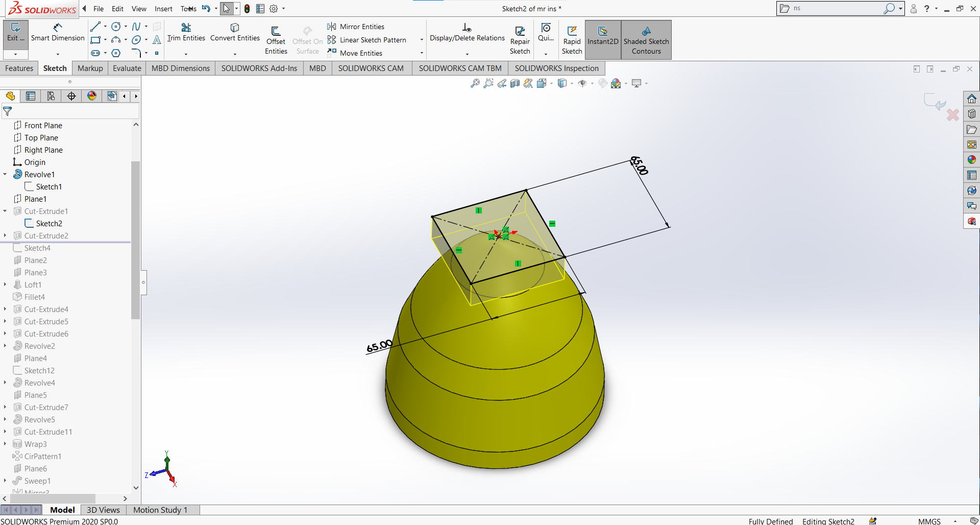Open Smart Dimension dropdown arrow

click(58, 54)
